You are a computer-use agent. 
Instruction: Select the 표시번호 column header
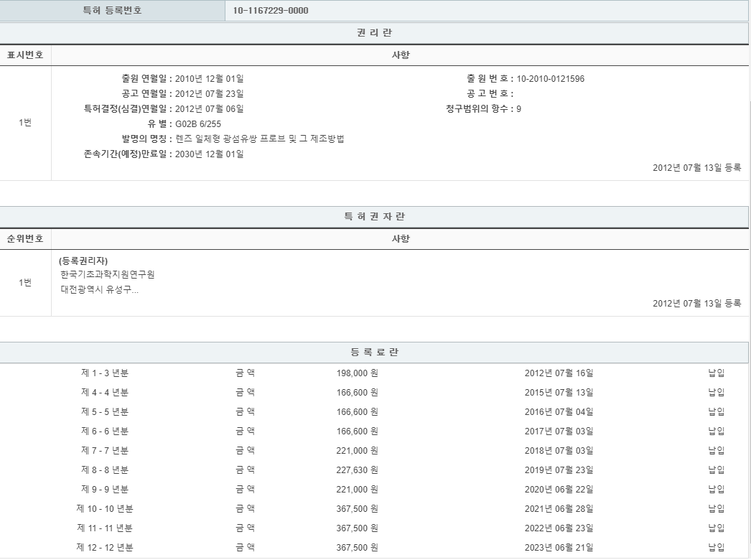25,55
